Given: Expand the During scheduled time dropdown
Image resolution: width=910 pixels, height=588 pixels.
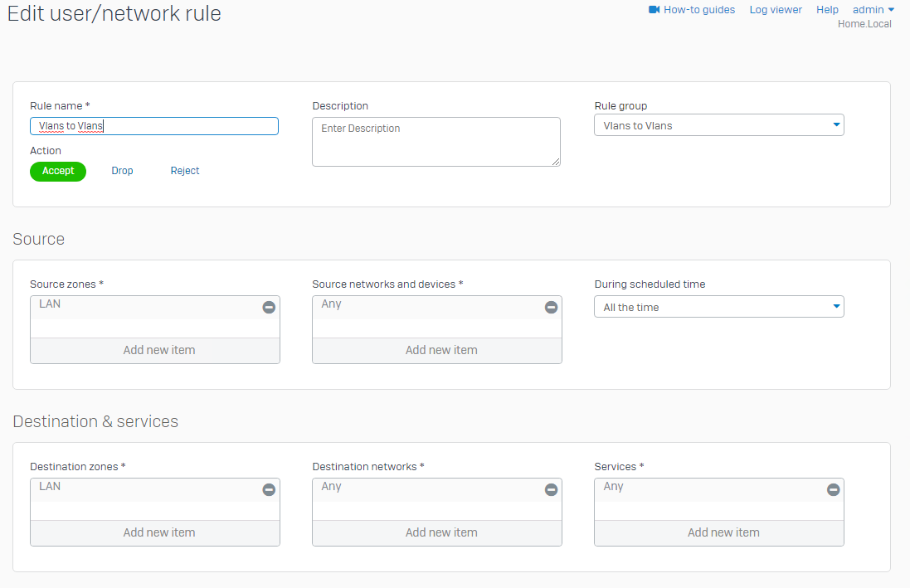Looking at the screenshot, I should click(718, 307).
